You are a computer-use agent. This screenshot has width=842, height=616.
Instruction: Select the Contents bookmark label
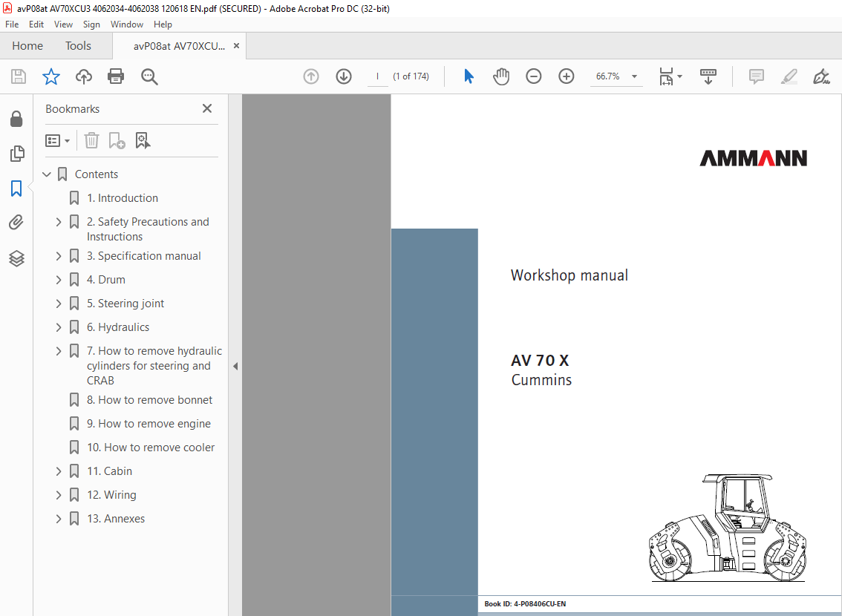(x=96, y=174)
